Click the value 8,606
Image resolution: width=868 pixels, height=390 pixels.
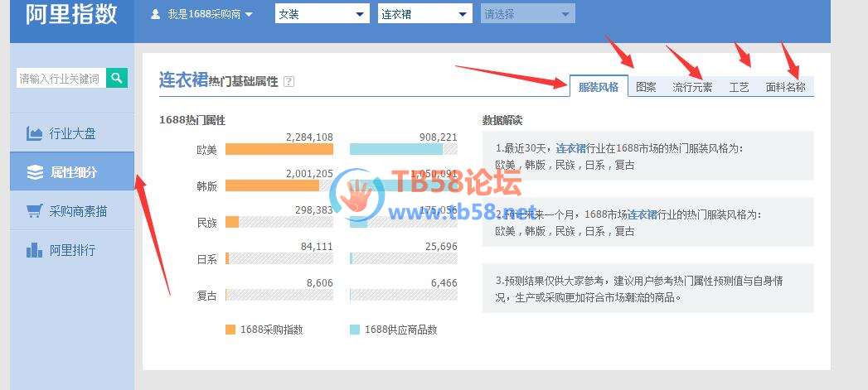[x=320, y=282]
